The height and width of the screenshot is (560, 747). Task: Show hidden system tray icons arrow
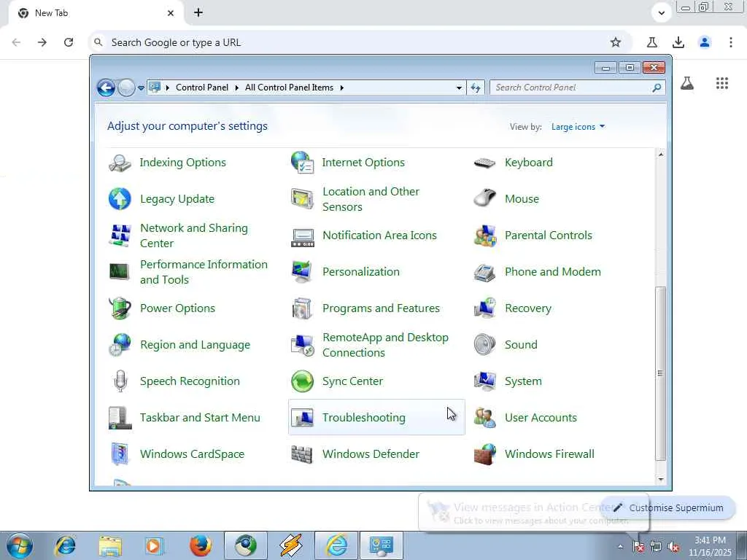620,546
